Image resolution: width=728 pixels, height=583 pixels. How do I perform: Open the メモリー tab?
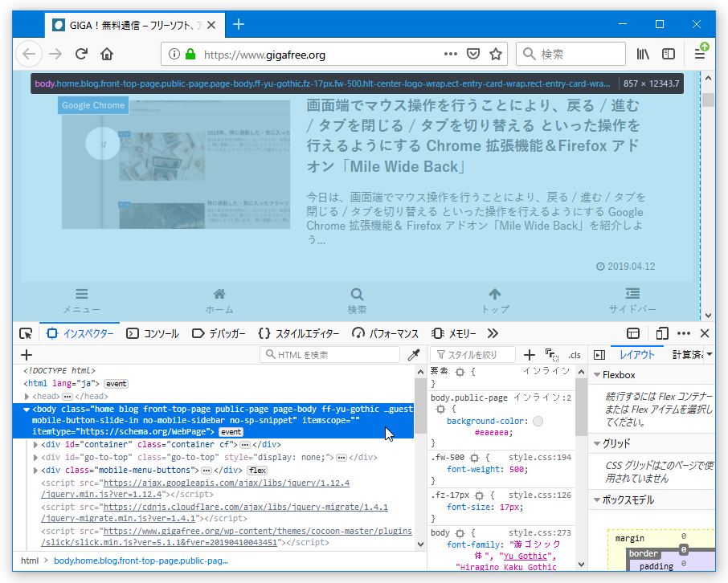pos(454,333)
